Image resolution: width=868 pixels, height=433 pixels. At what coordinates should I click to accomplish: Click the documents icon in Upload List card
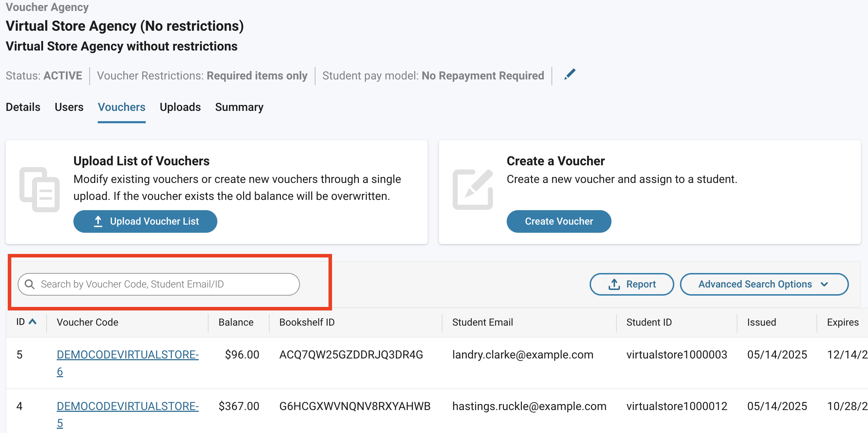click(x=40, y=190)
